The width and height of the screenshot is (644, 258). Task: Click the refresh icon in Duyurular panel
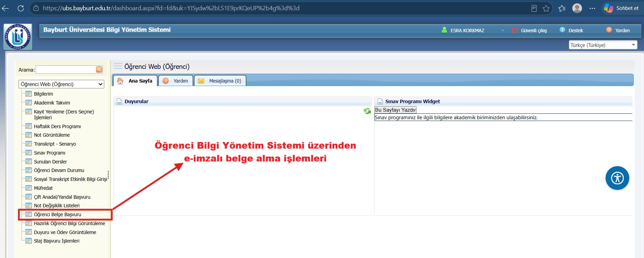tap(367, 111)
